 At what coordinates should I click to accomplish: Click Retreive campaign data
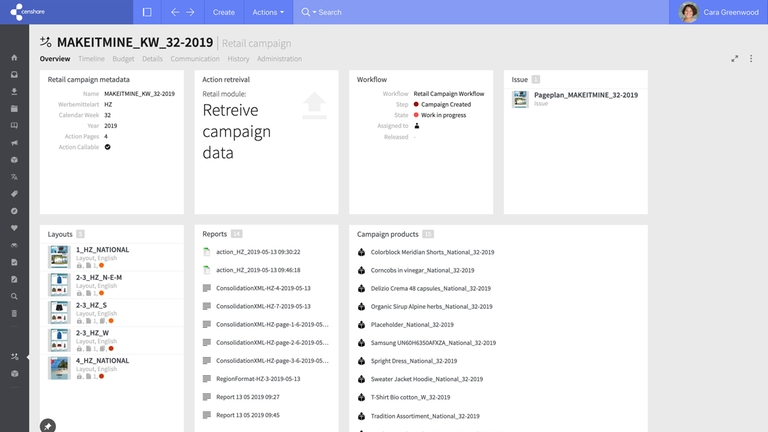coord(237,131)
